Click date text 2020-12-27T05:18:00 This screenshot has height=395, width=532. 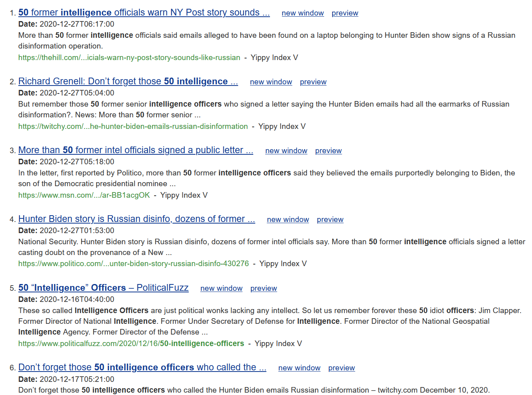tap(77, 162)
